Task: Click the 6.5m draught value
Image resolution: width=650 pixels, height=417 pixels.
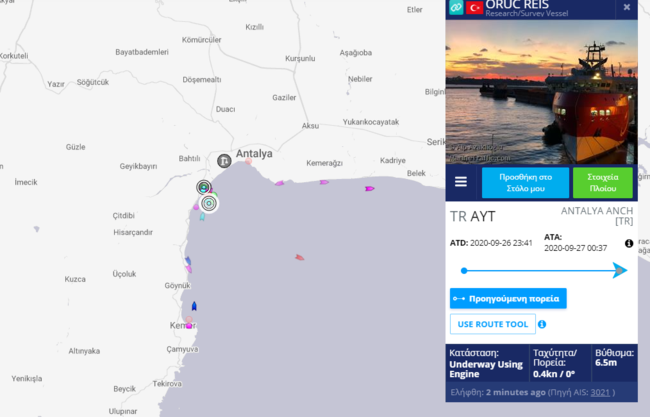Action: [606, 363]
